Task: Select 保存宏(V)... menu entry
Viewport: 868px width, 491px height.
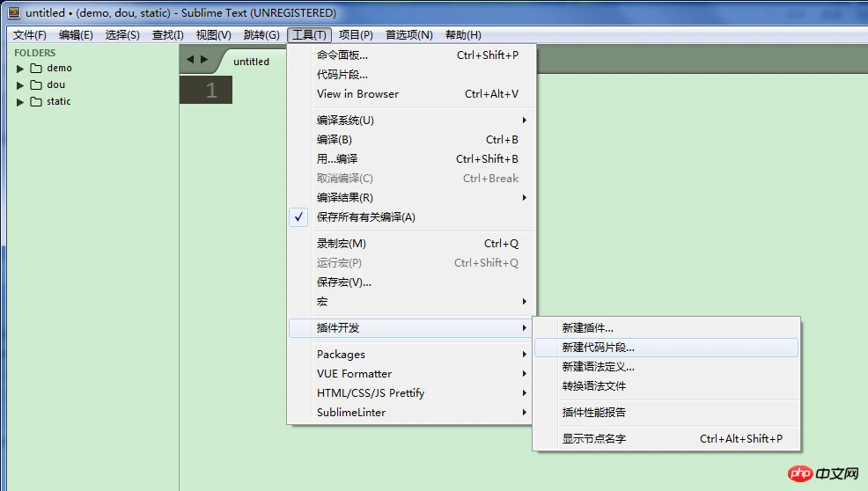Action: point(412,282)
